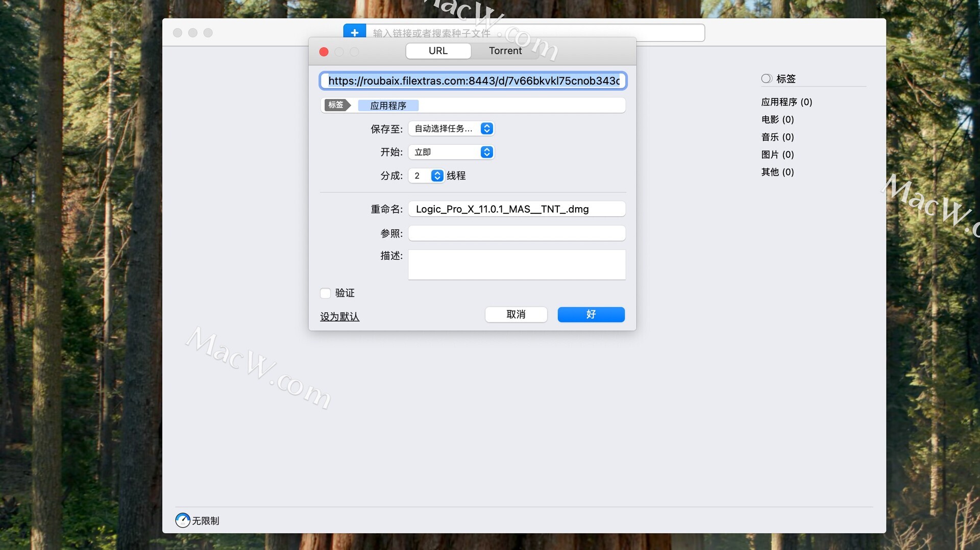Click the gray 标签 tag icon

click(x=337, y=105)
